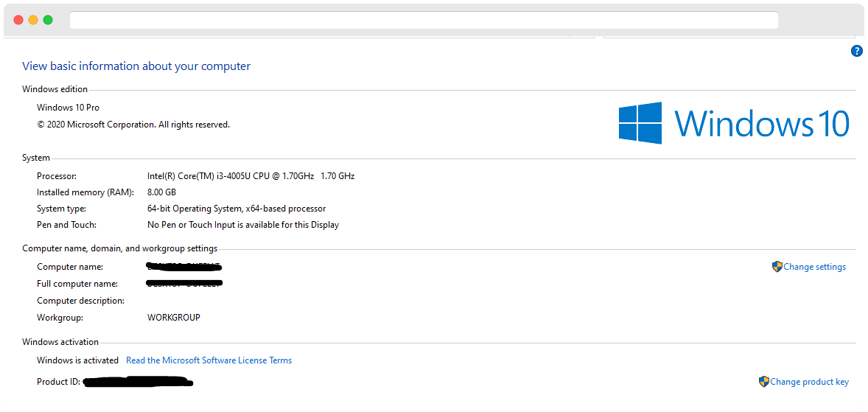Select the '8.00 GB' installed memory value
This screenshot has height=412, width=868.
pos(161,192)
